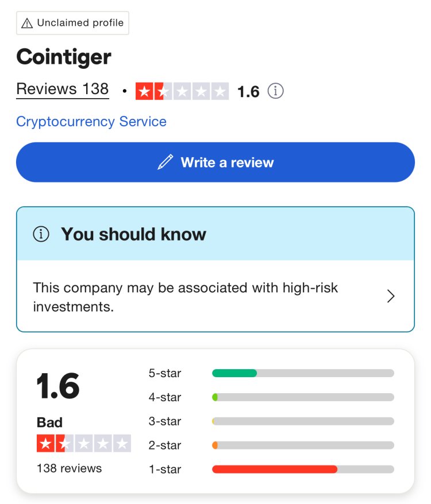This screenshot has width=431, height=504.
Task: Filter reviews by the 3-star bar
Action: point(303,421)
